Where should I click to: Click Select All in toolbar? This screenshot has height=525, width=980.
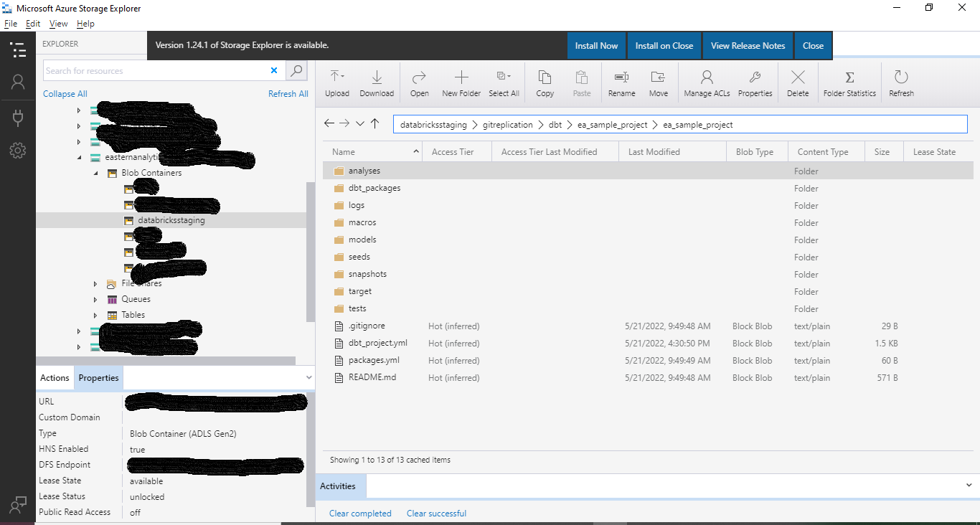point(504,84)
